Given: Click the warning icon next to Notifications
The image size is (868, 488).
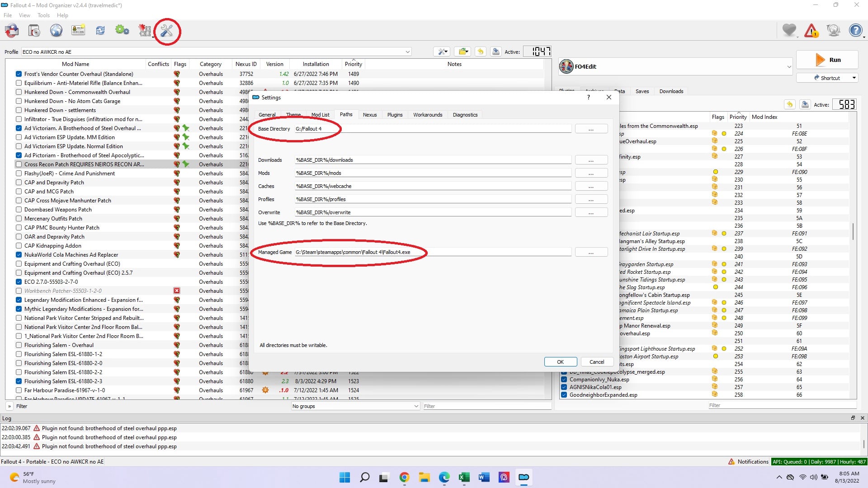Looking at the screenshot, I should [x=731, y=461].
